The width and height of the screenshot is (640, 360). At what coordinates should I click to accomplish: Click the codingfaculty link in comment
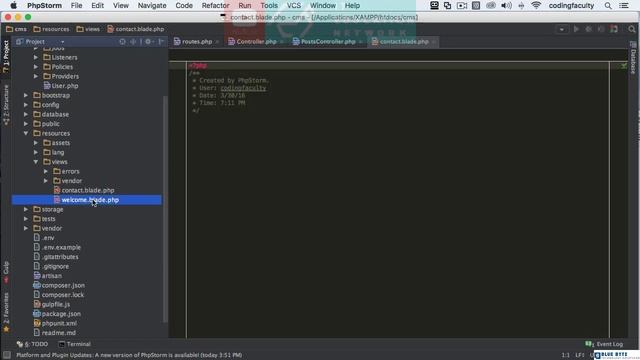(243, 88)
